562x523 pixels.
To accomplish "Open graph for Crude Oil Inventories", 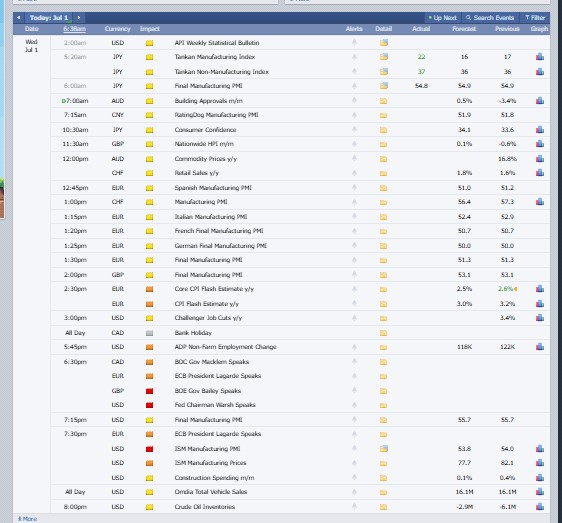I will [x=540, y=507].
